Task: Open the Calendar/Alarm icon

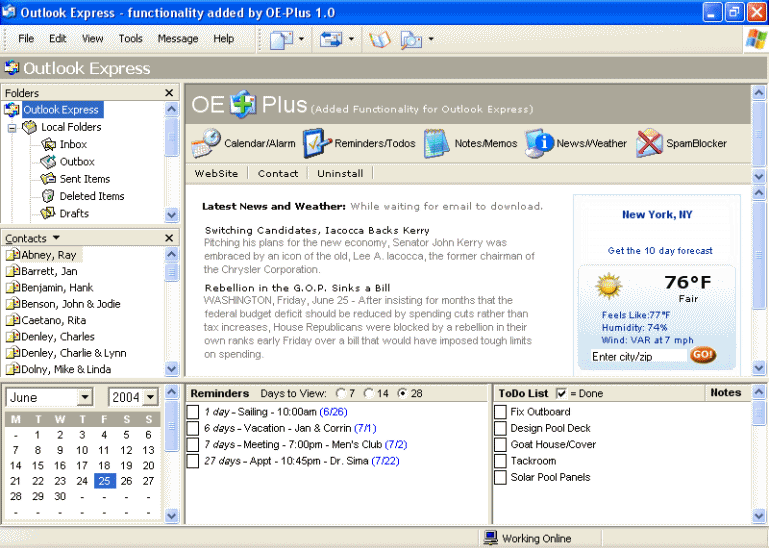Action: pos(205,143)
